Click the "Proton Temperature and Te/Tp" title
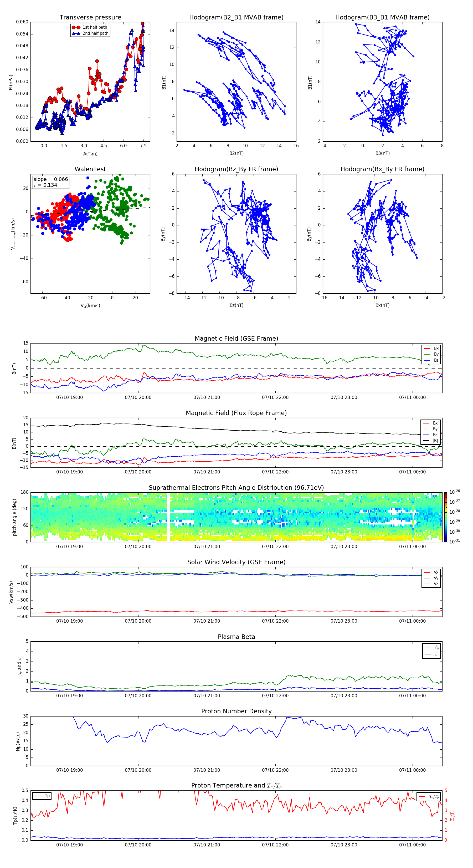Viewport: 473px width, 868px height. (236, 785)
